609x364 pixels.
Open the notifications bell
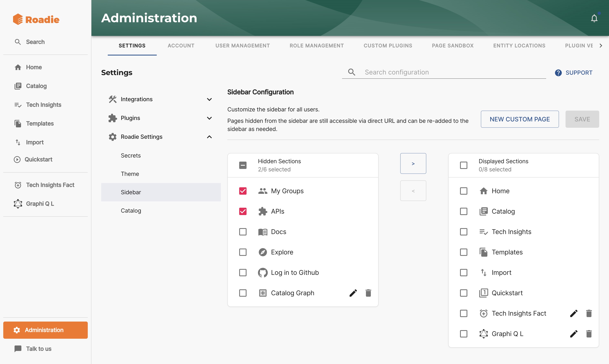point(594,18)
